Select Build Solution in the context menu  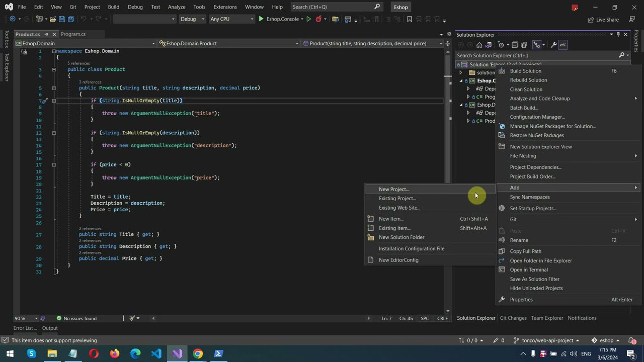(569, 71)
